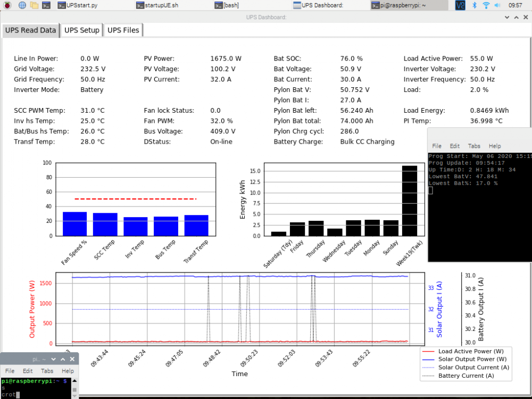Click Inverter Mode value Battery
This screenshot has width=532, height=399.
(x=92, y=89)
